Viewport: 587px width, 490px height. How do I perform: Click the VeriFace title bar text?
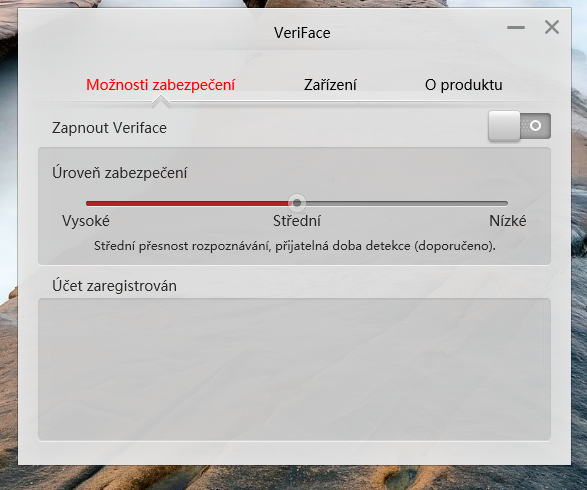point(302,33)
